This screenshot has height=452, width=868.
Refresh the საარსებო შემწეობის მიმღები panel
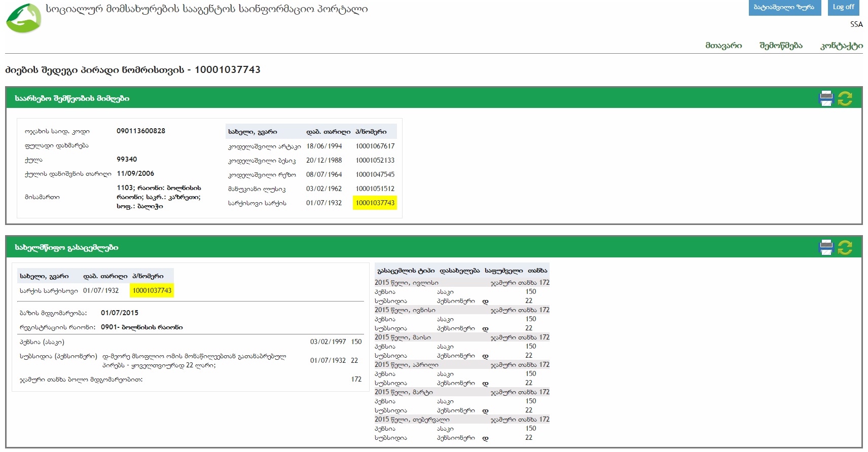click(x=845, y=98)
